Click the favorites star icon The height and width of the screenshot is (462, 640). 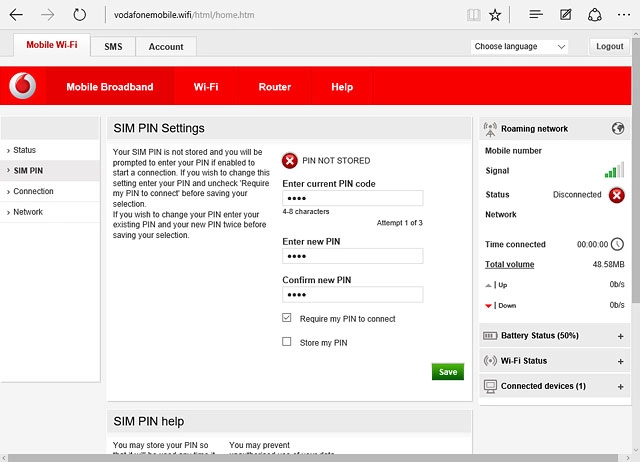coord(496,15)
